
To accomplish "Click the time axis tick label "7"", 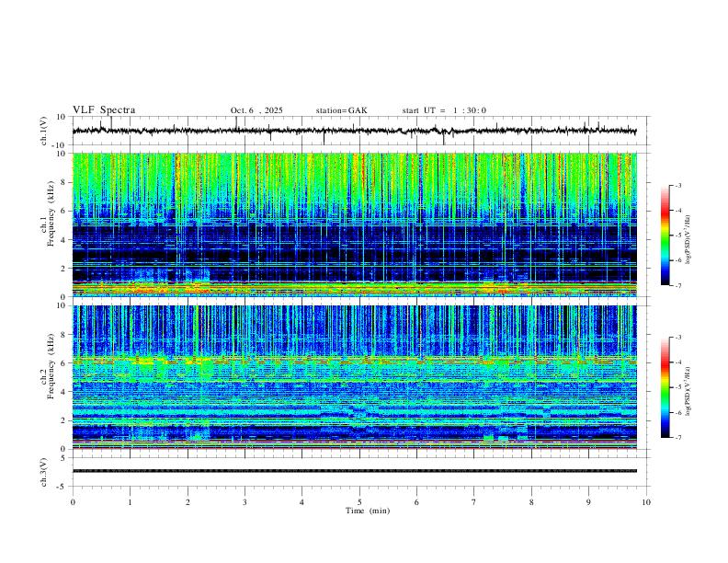I will click(x=474, y=502).
